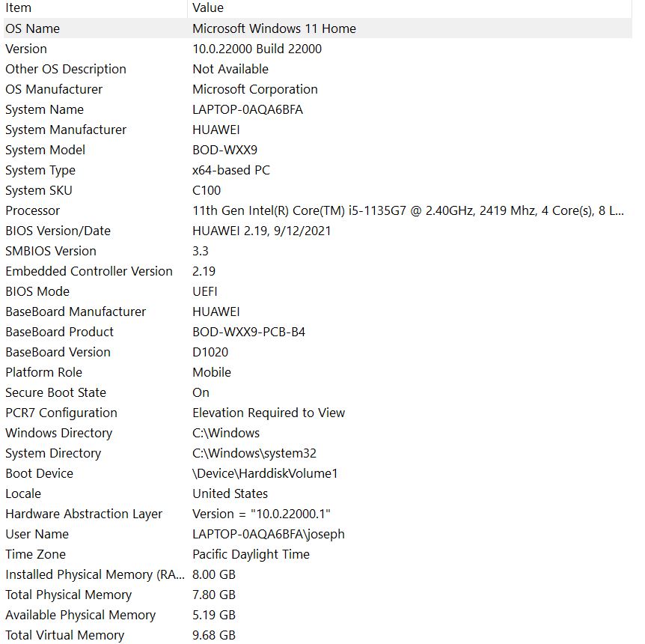645x644 pixels.
Task: Select OS Manufacturer row label
Action: (54, 89)
